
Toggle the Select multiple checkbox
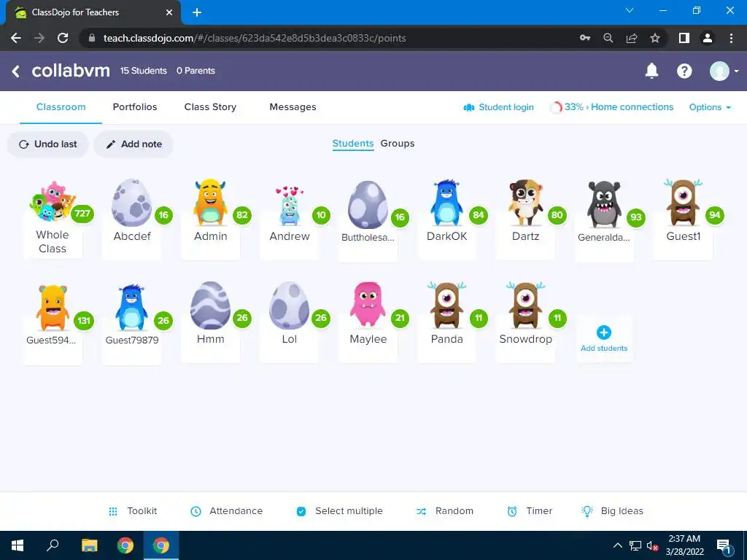click(x=301, y=511)
